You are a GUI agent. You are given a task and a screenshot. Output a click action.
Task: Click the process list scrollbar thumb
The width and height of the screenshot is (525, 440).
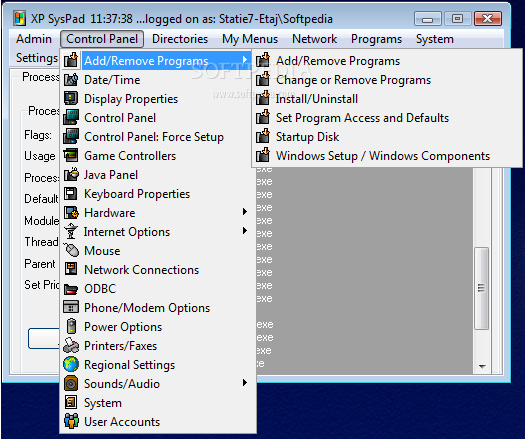[x=481, y=288]
